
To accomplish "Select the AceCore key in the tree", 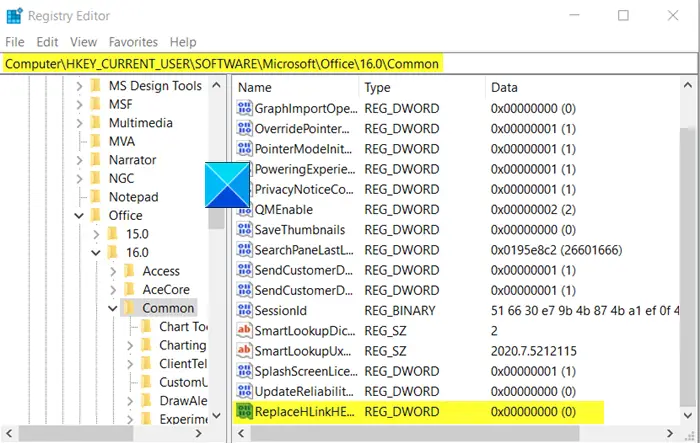I will pyautogui.click(x=166, y=290).
